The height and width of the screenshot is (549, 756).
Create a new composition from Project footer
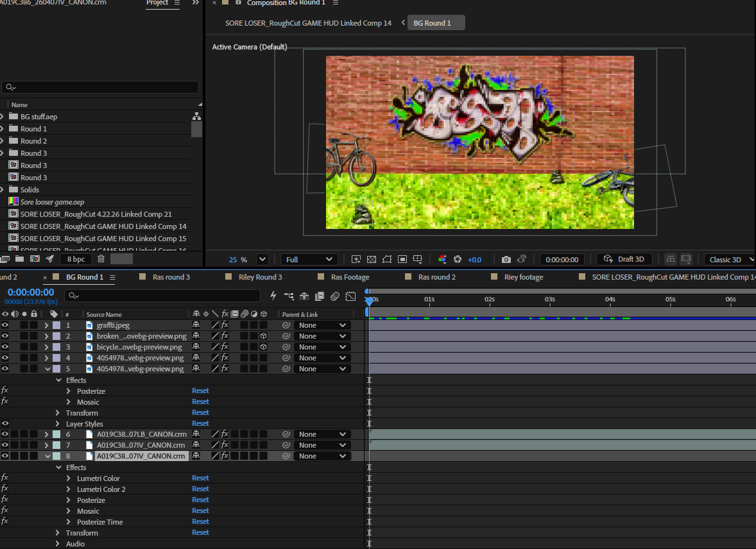[x=35, y=259]
